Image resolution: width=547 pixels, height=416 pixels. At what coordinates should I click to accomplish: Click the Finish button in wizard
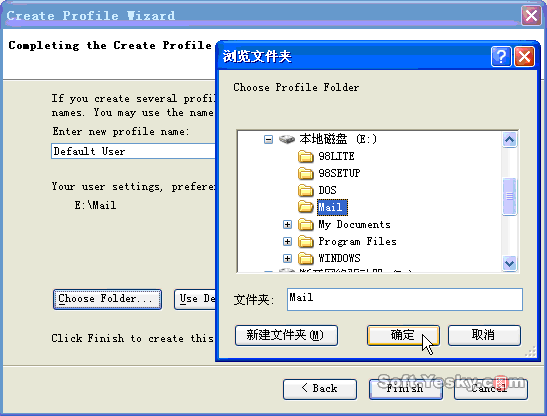(x=406, y=389)
